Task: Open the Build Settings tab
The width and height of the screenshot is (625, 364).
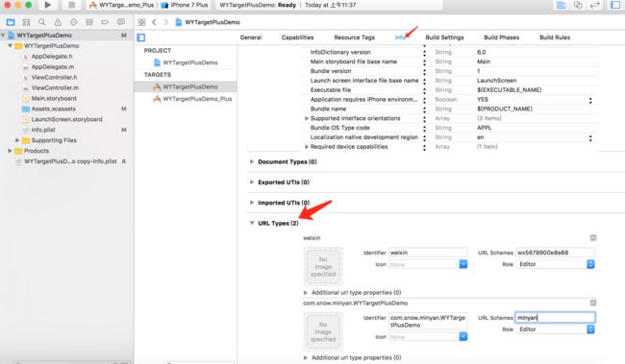Action: tap(444, 37)
